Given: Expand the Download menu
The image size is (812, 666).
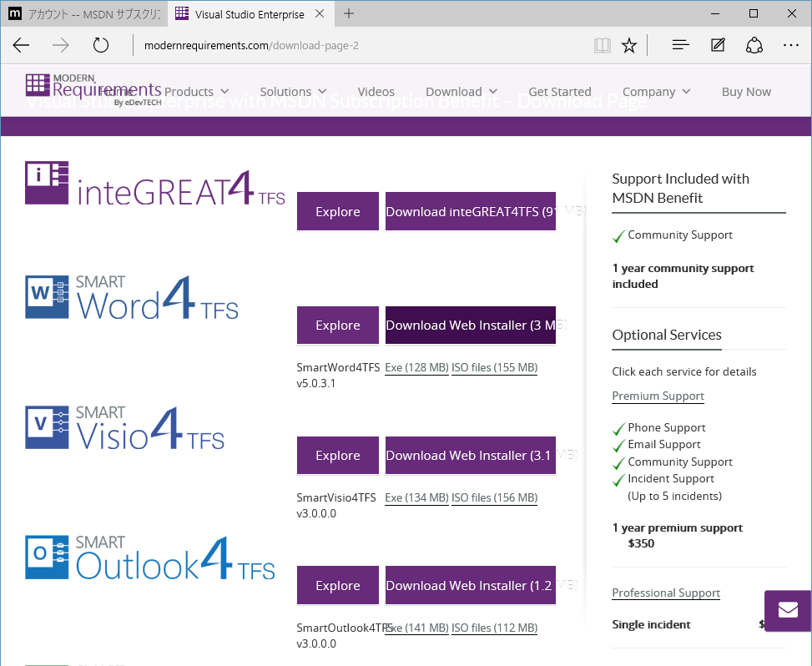Looking at the screenshot, I should point(461,92).
